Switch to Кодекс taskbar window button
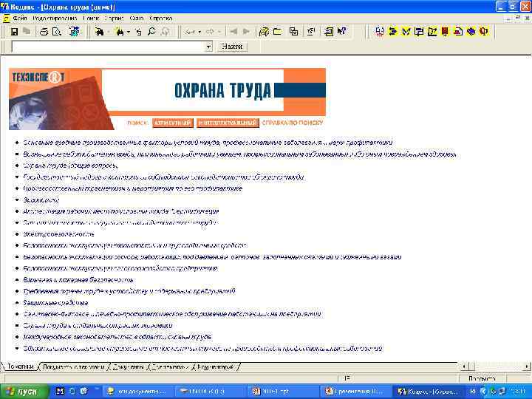The height and width of the screenshot is (399, 532). click(x=428, y=392)
